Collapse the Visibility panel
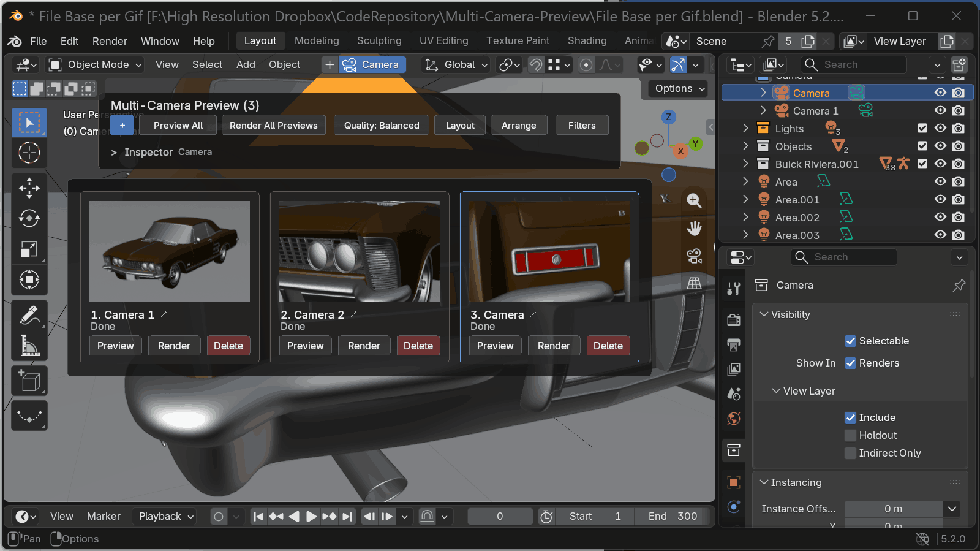The height and width of the screenshot is (551, 980). coord(764,314)
